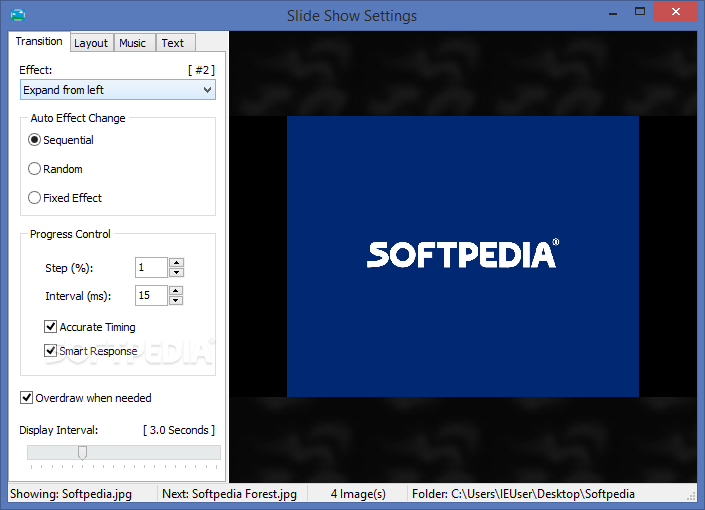Click the Display Interval slider thumb
The width and height of the screenshot is (705, 510).
pos(82,452)
